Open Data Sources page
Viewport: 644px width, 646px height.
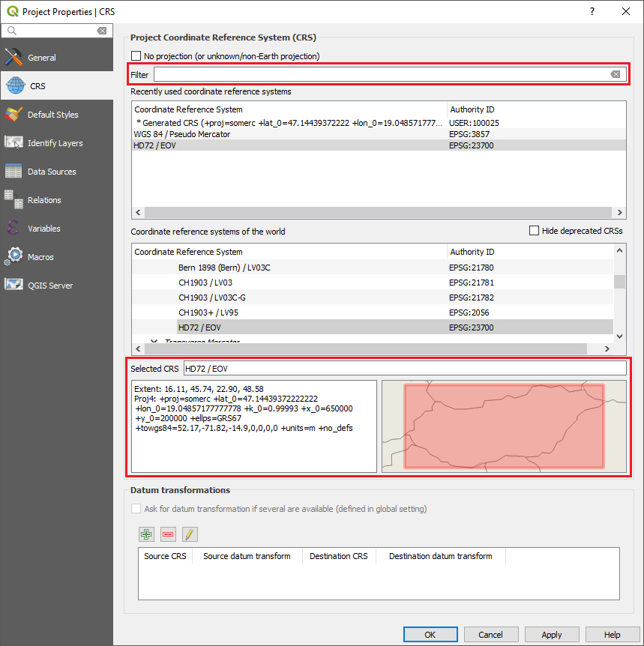click(57, 172)
